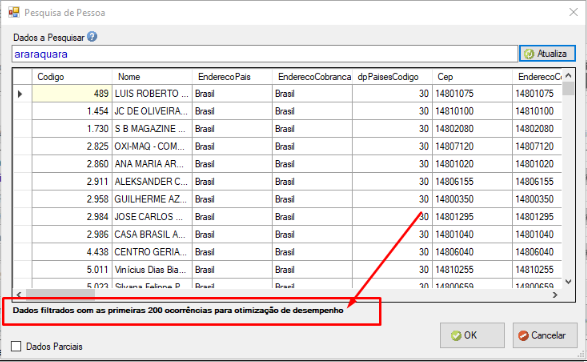The image size is (587, 362).
Task: Select the Cep column cell 14806155
Action: click(x=473, y=182)
